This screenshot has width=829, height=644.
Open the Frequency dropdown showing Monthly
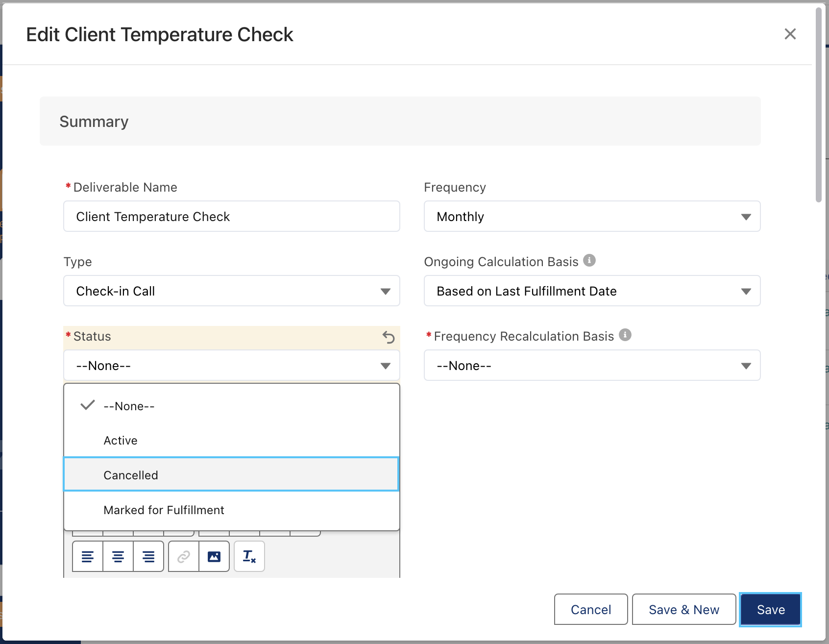592,216
